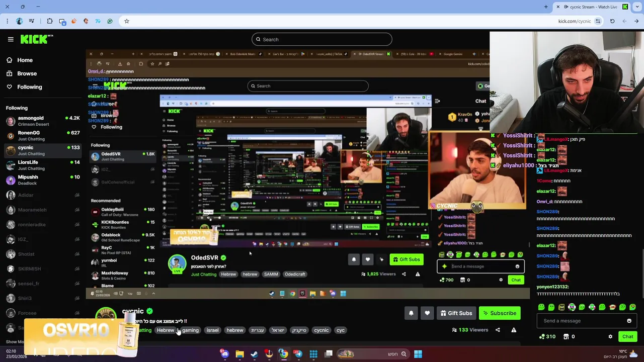
Task: Click the Kick search field
Action: pos(321,39)
